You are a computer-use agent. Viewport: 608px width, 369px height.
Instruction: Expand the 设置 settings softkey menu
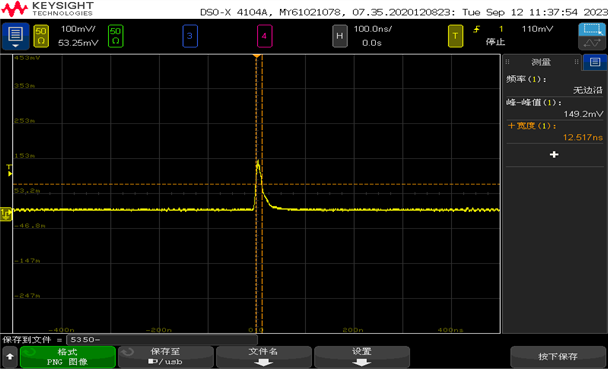362,357
